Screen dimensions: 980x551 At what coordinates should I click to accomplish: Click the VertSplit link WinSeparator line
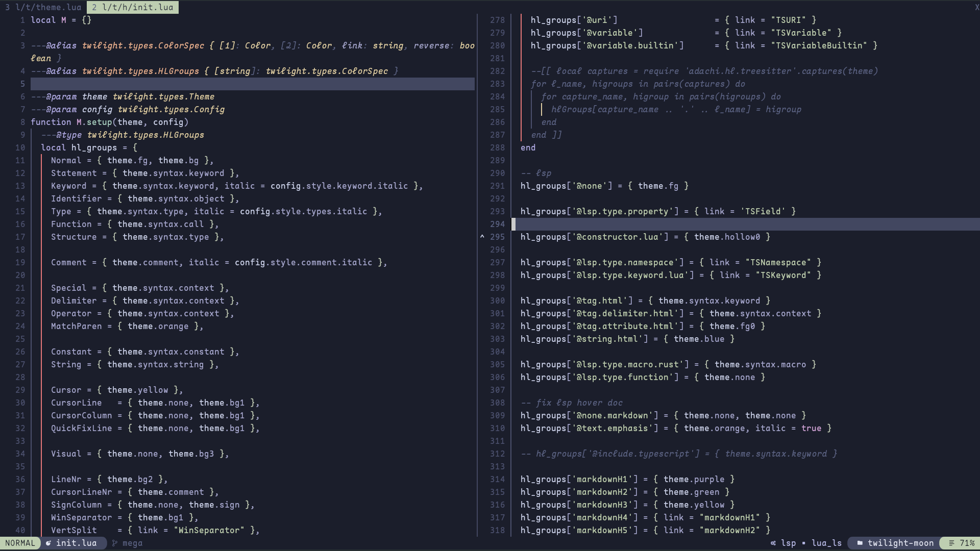click(x=155, y=530)
